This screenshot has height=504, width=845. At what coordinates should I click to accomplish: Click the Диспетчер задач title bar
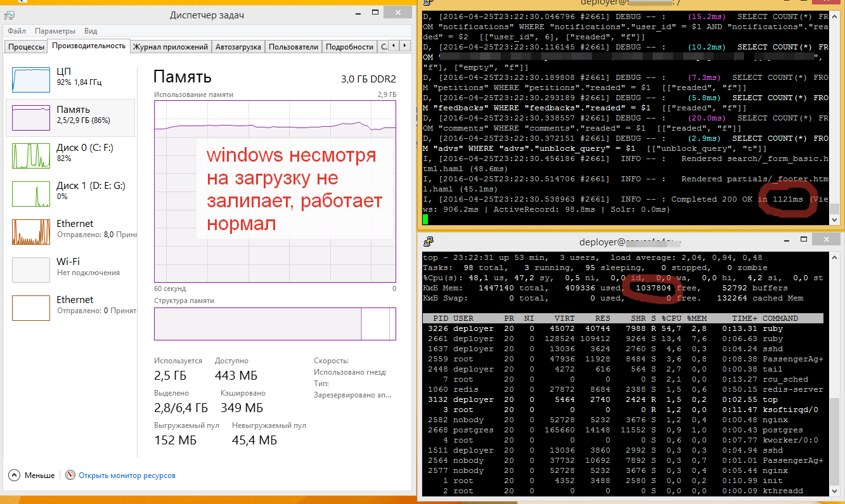207,15
